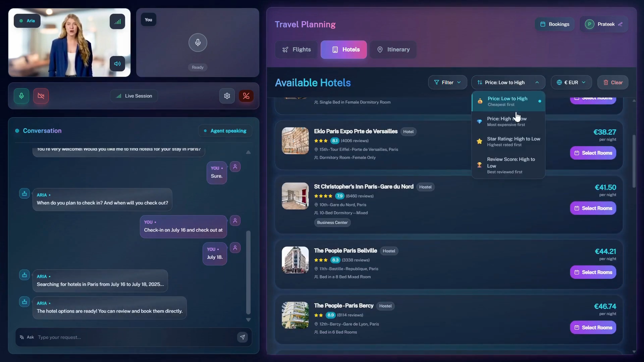Send message with paper plane icon
The height and width of the screenshot is (362, 644).
243,337
